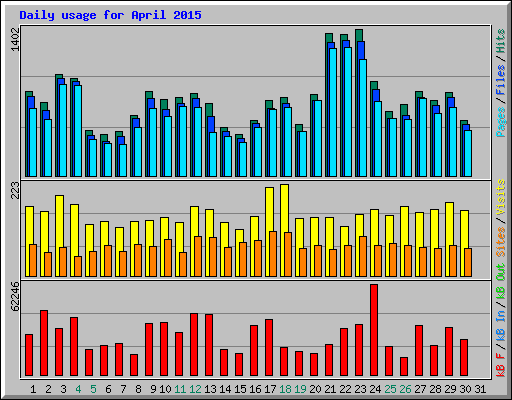
Task: Click day 28 on the x-axis
Action: point(435,389)
